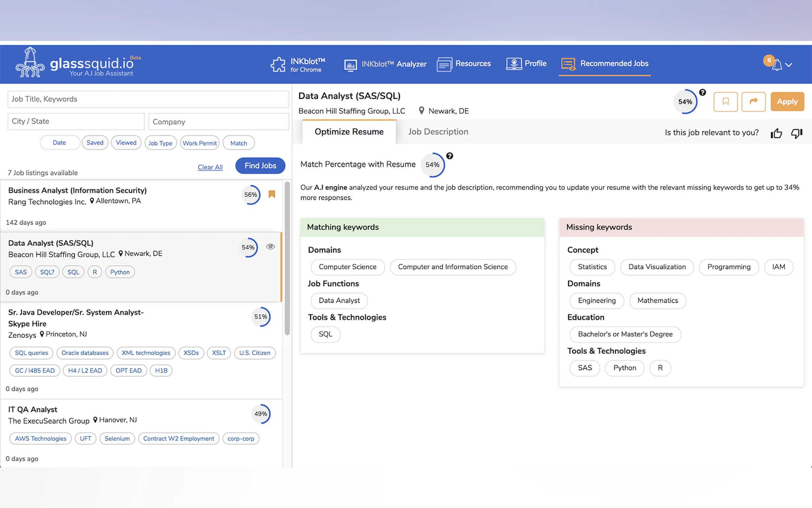Click viewed eye icon on Data Analyst listing

[270, 247]
